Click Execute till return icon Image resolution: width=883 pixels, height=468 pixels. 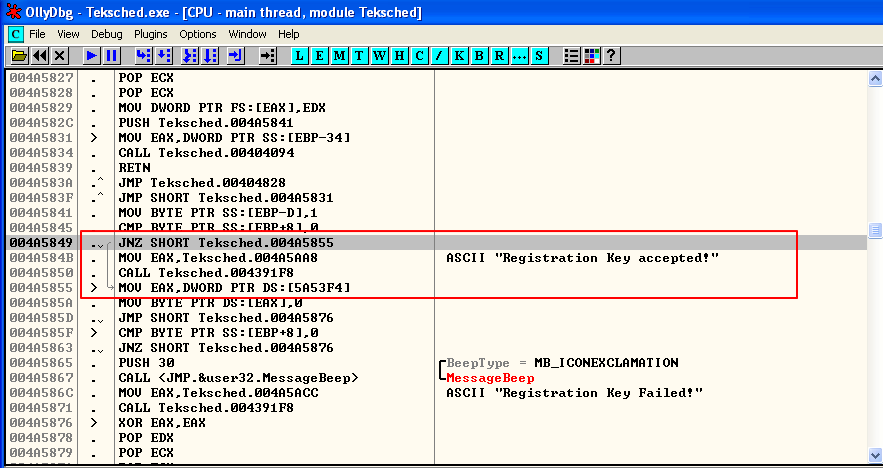[235, 55]
